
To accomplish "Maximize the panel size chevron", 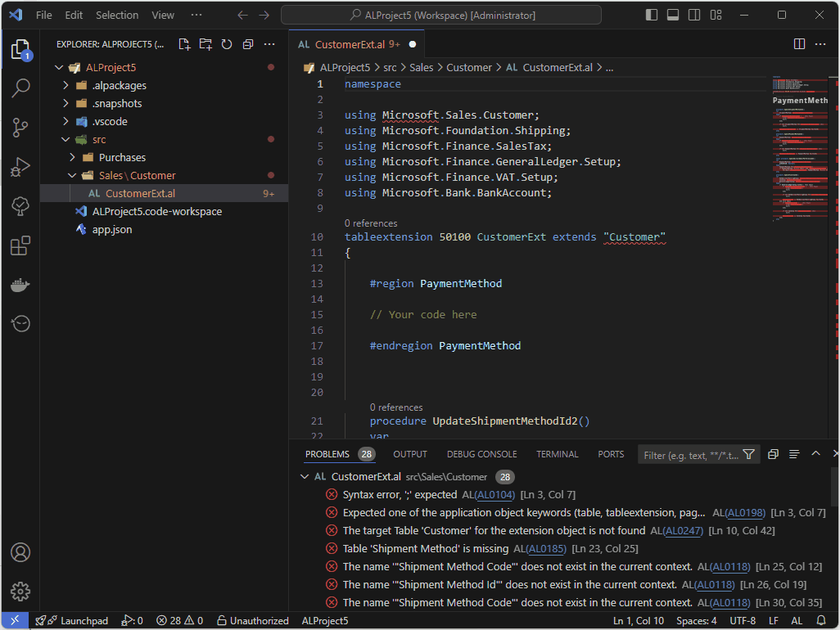I will [x=816, y=454].
